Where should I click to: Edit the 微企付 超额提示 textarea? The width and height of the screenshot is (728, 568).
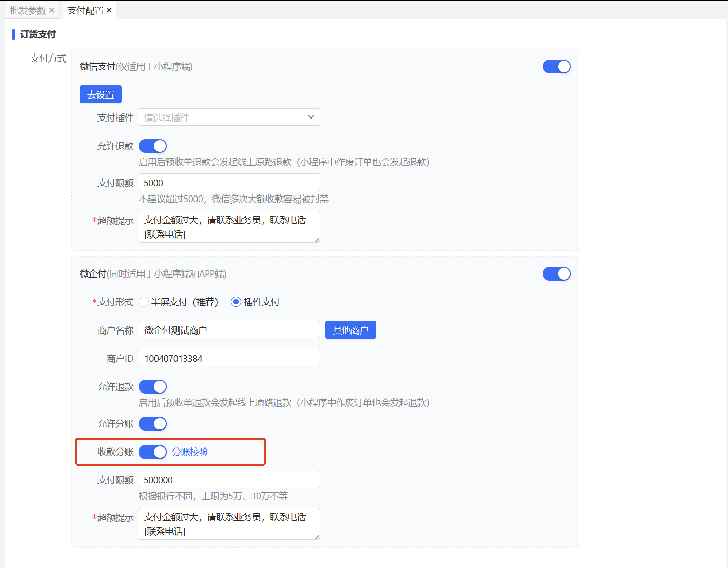[229, 524]
